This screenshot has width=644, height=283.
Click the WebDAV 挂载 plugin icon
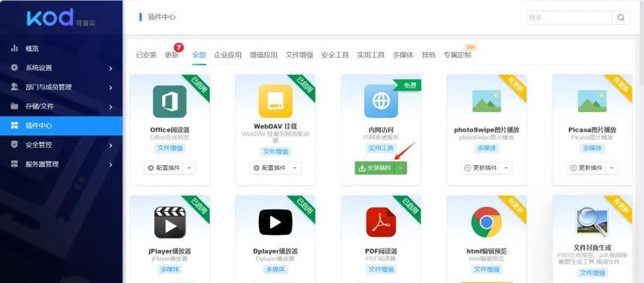[x=275, y=101]
